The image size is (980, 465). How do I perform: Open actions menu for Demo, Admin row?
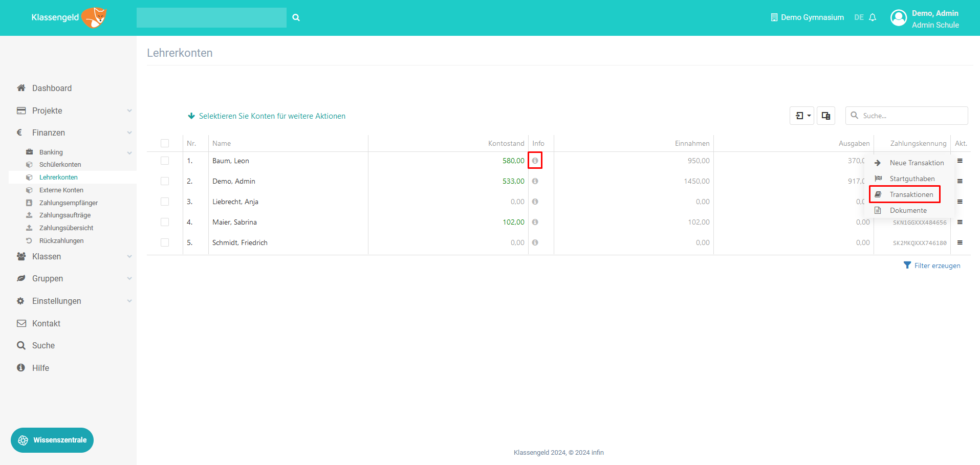[960, 181]
